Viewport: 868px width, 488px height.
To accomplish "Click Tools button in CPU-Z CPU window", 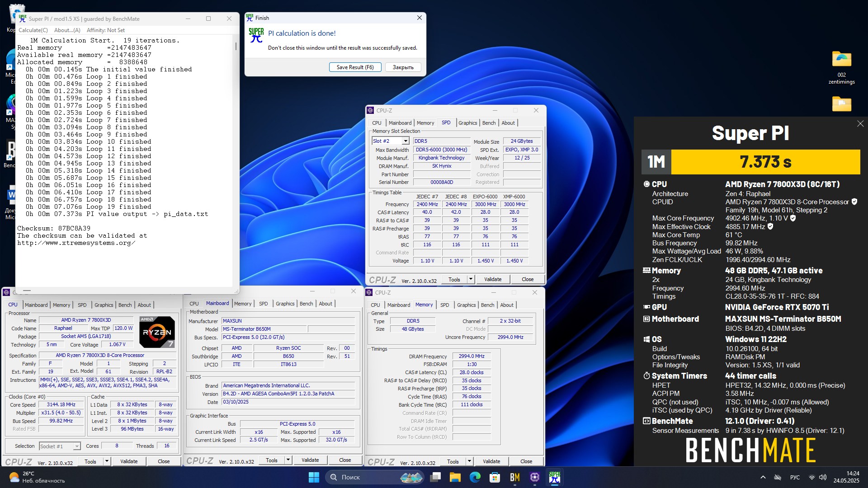I will click(90, 461).
